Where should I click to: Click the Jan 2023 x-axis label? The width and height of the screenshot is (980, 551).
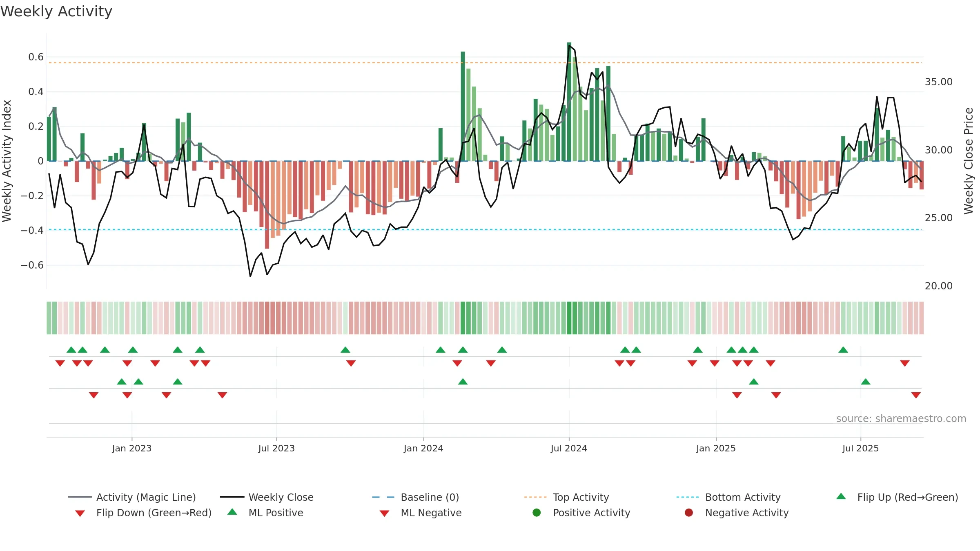132,448
